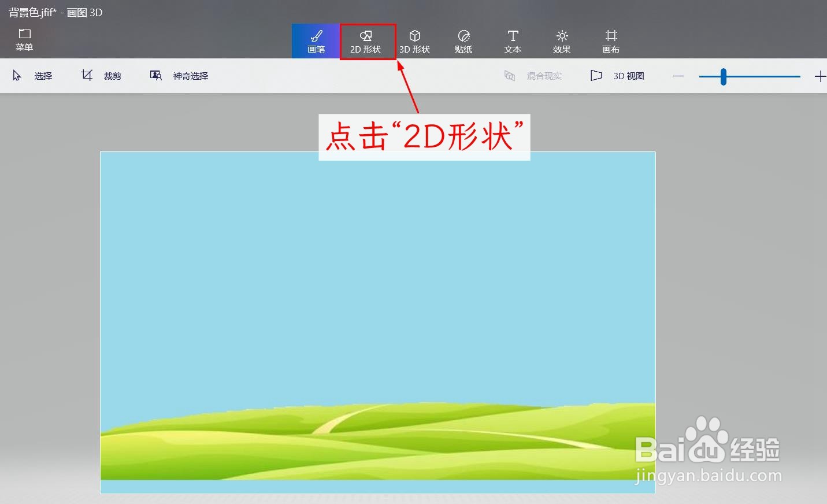Click the zoom slider handle
This screenshot has width=827, height=504.
click(723, 76)
